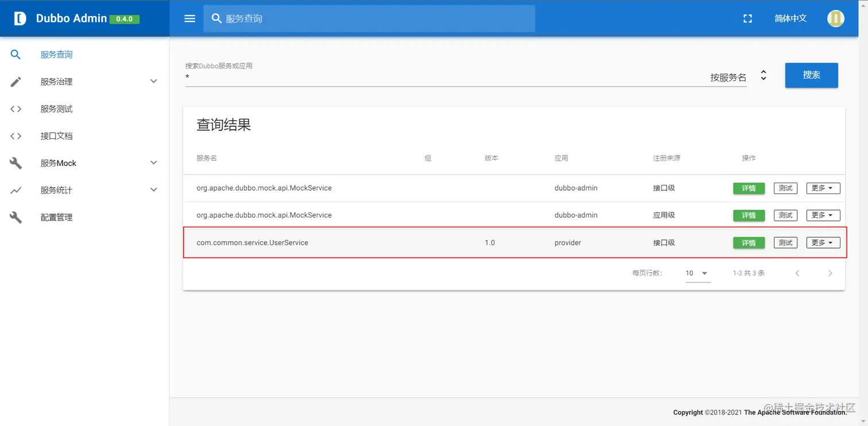Viewport: 868px width, 426px height.
Task: Click com.common.service.UserService service name
Action: 253,243
